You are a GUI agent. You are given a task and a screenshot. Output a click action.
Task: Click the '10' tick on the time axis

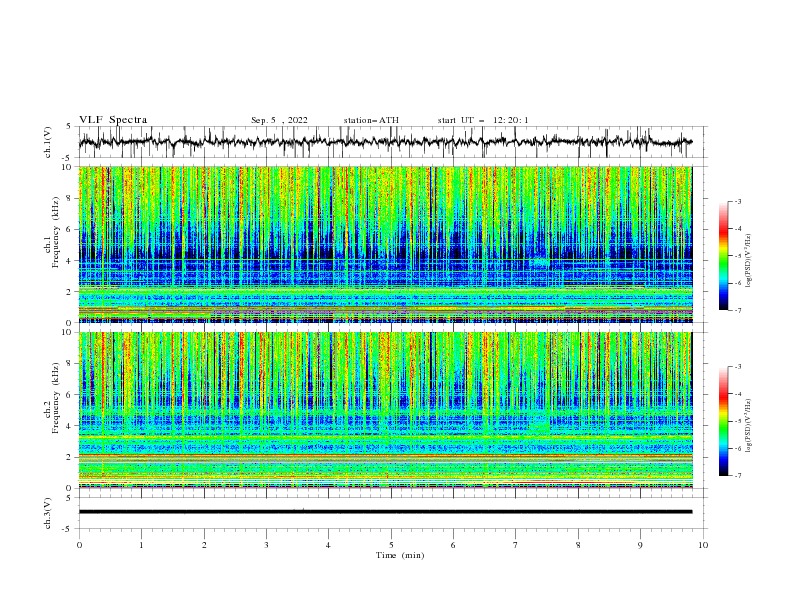coord(703,545)
